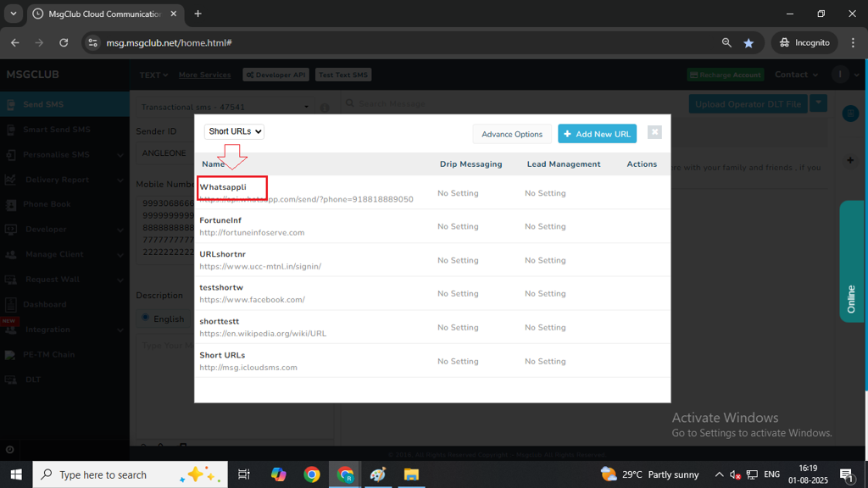Click the browser zoom magnifier icon
Image resolution: width=868 pixels, height=488 pixels.
[726, 42]
